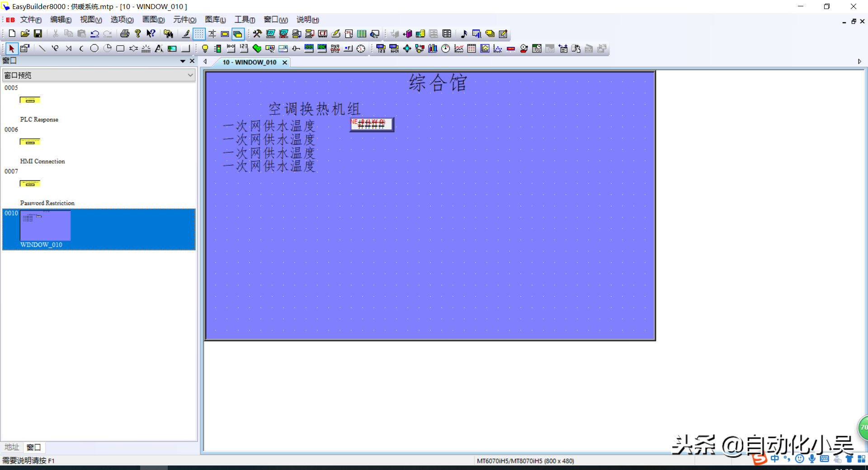Select the Ellipse drawing tool

point(94,48)
